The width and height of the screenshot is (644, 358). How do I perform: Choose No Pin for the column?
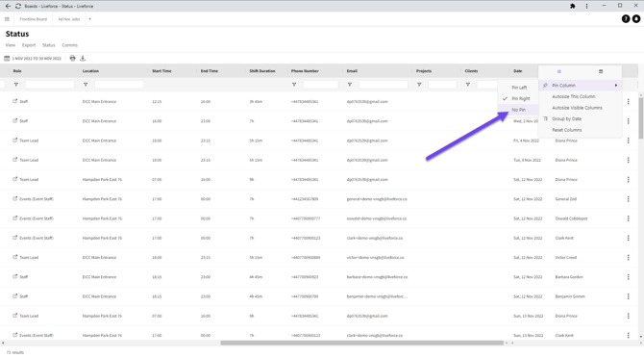pos(518,110)
